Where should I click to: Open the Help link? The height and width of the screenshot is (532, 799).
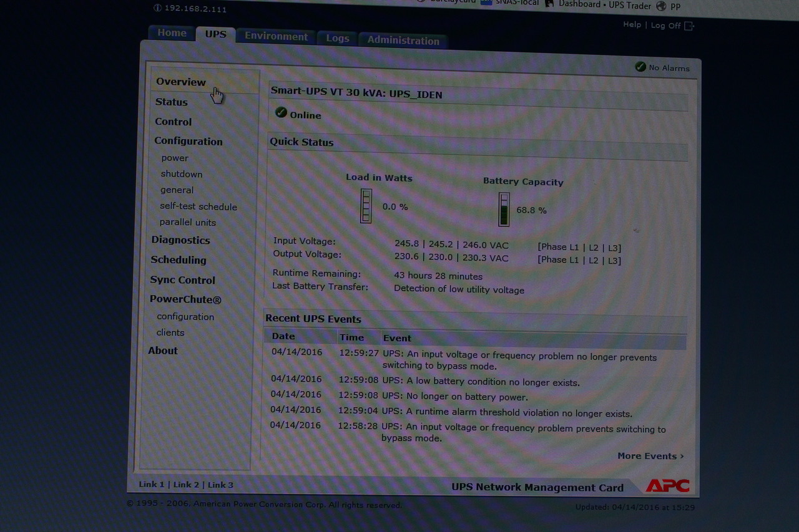[x=632, y=24]
